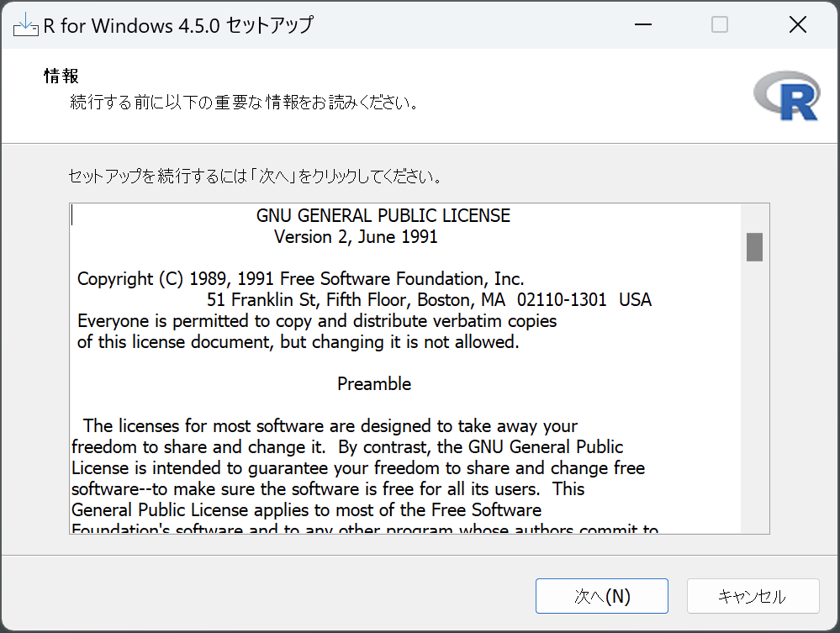Click the installer icon in the title bar
Image resolution: width=840 pixels, height=633 pixels.
pyautogui.click(x=25, y=24)
